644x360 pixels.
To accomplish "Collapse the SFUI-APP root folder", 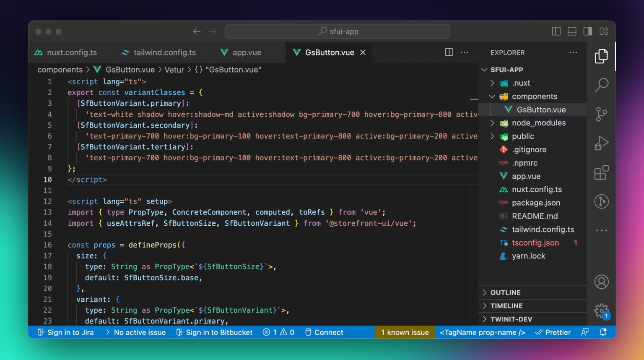I will point(484,70).
